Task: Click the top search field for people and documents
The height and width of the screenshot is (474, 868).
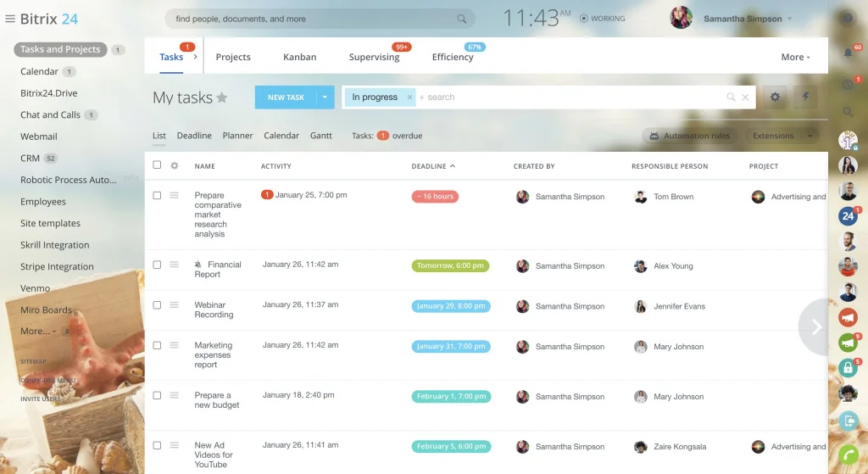Action: (314, 19)
